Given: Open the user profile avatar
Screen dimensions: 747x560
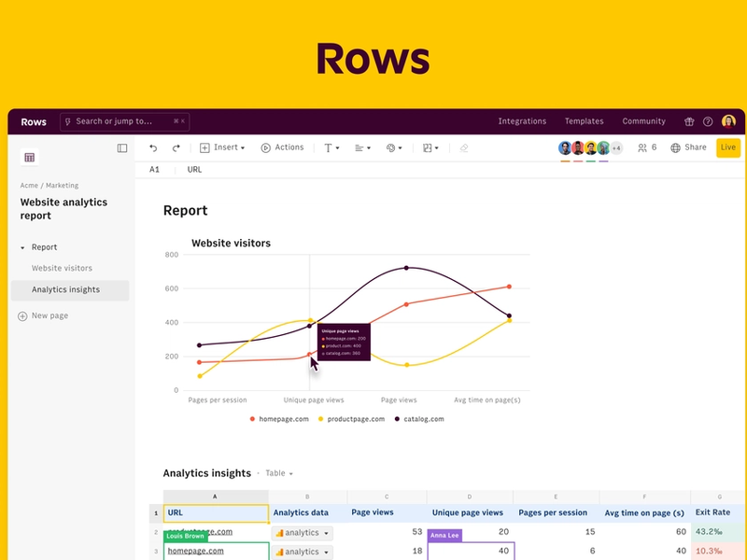Looking at the screenshot, I should 728,121.
